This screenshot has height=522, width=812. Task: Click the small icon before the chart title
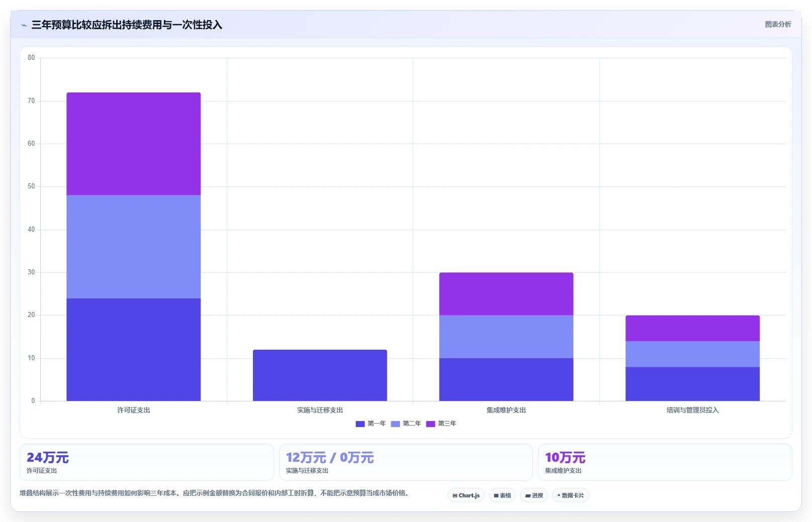click(24, 25)
